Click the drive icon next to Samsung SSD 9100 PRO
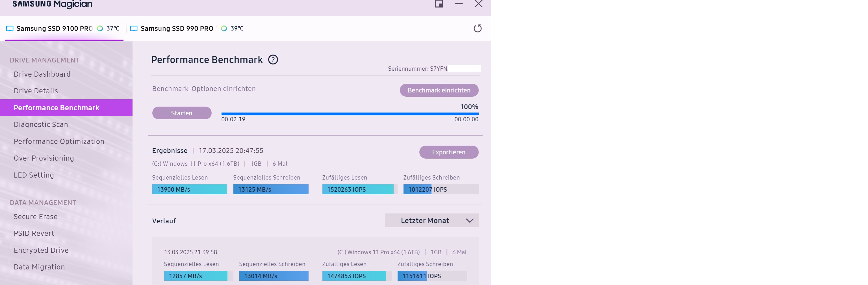 click(9, 28)
